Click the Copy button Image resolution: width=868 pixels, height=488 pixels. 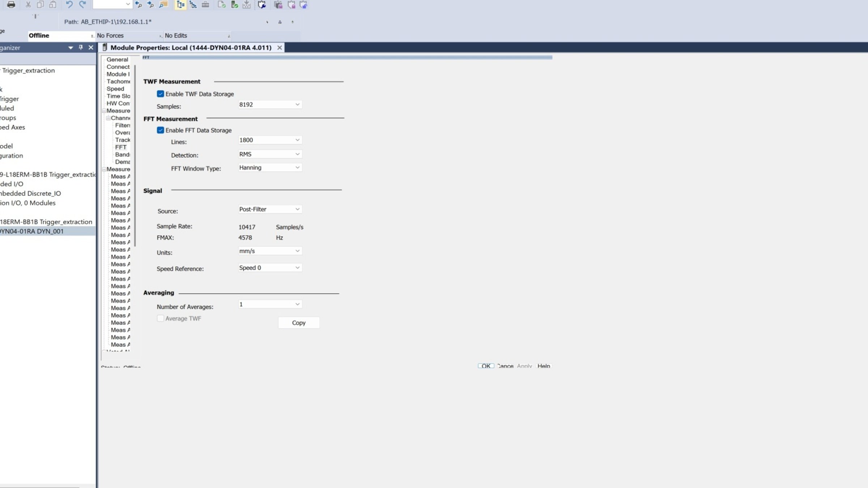pyautogui.click(x=299, y=323)
